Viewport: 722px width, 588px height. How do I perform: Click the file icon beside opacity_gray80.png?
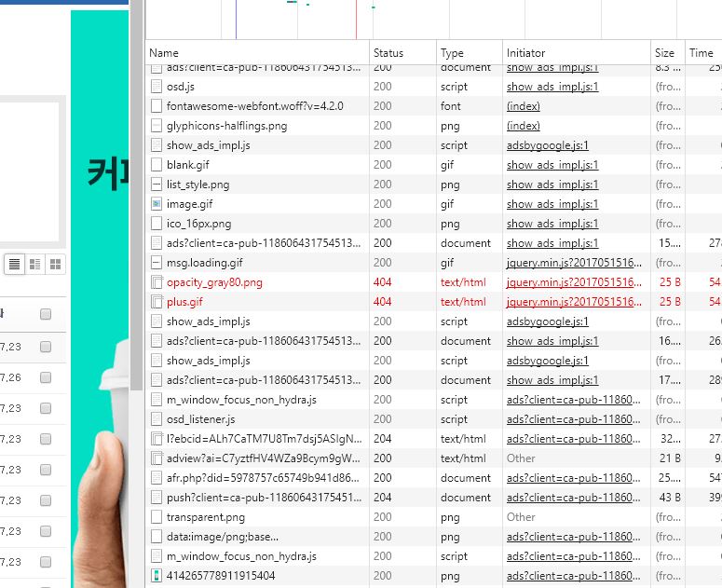coord(157,282)
